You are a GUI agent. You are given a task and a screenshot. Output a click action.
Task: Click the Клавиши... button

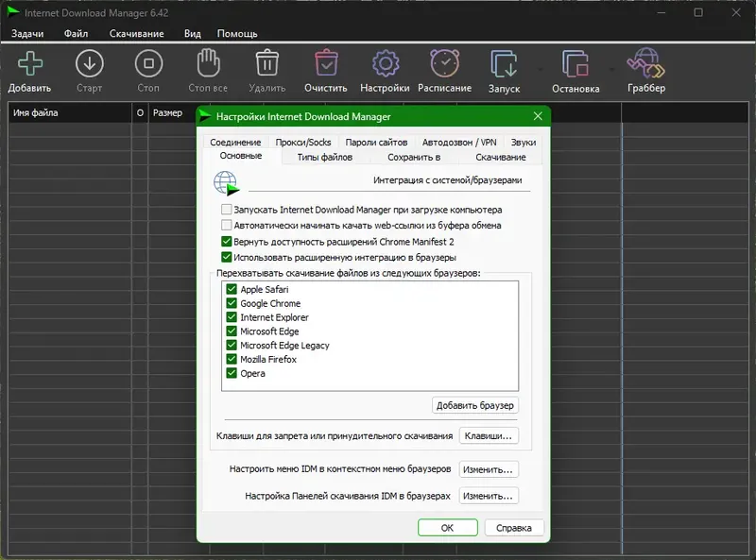click(x=489, y=435)
